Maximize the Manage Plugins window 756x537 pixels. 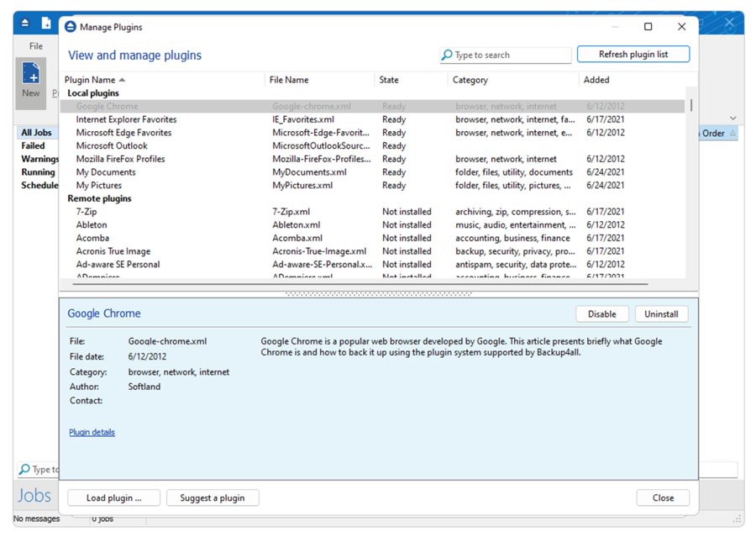pos(648,27)
